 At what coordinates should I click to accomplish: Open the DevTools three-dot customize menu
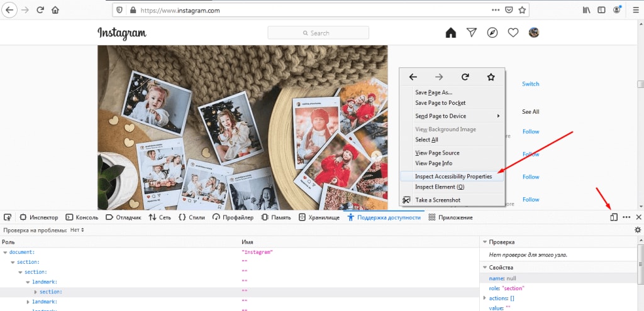click(626, 217)
